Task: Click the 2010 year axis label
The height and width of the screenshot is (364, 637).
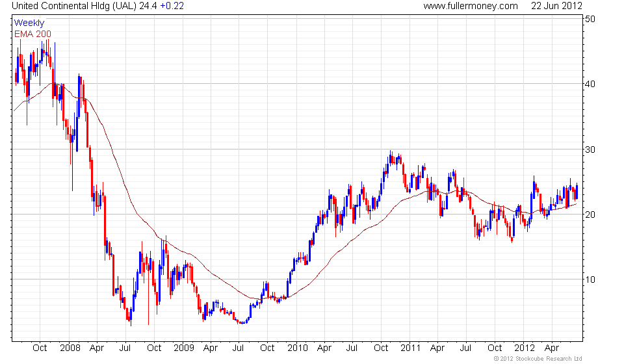Action: click(298, 348)
